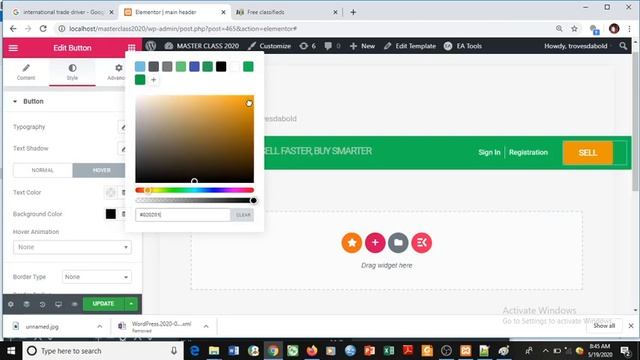640x360 pixels.
Task: Click the gray folder Add Template icon
Action: click(x=398, y=243)
